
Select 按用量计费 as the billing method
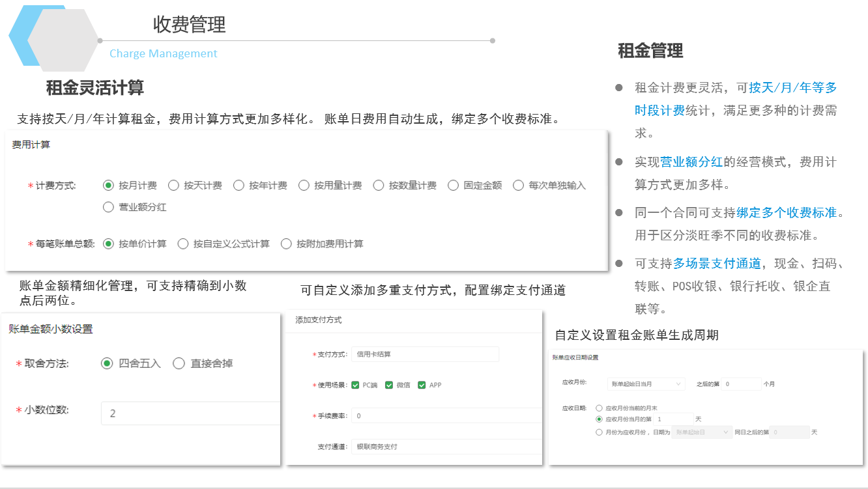pos(304,186)
